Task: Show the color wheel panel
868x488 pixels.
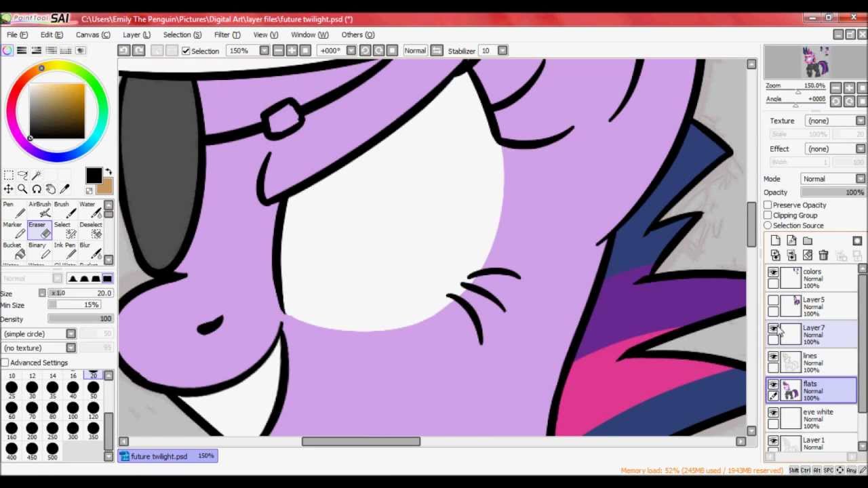Action: pyautogui.click(x=7, y=50)
